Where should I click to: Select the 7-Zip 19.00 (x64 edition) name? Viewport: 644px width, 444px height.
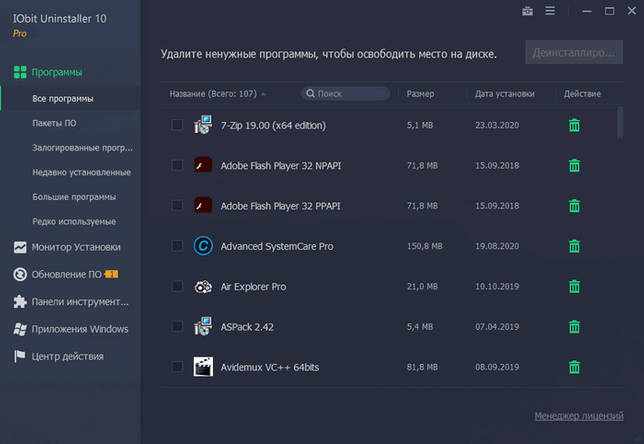pyautogui.click(x=273, y=125)
